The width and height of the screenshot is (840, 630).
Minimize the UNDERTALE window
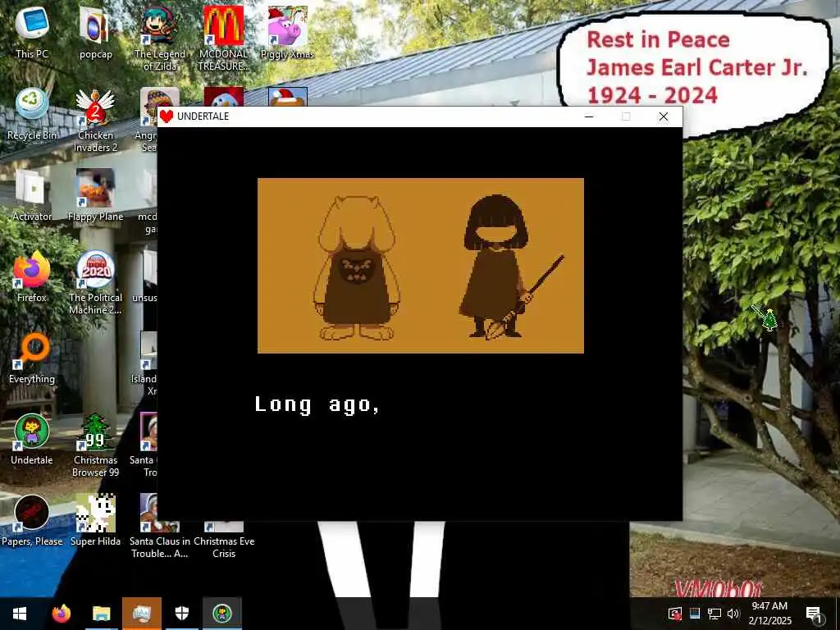point(589,116)
